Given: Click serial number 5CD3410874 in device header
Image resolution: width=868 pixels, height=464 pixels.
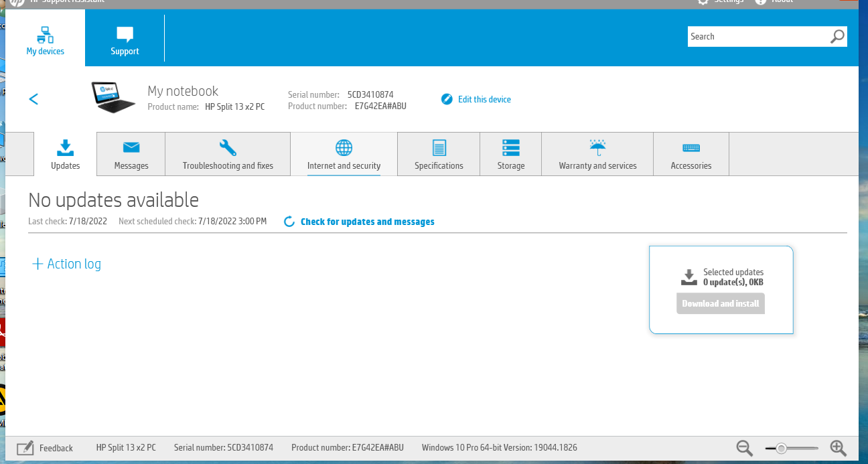Looking at the screenshot, I should 370,95.
